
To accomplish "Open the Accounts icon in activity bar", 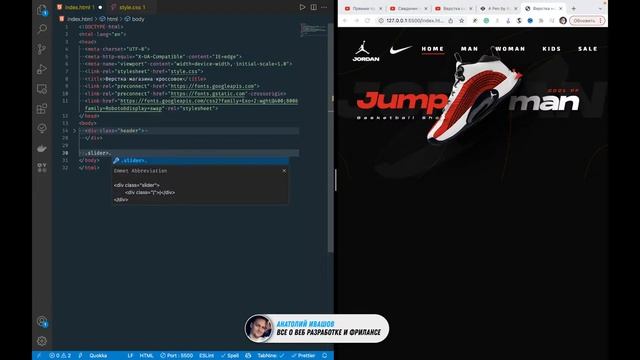I will 42,322.
